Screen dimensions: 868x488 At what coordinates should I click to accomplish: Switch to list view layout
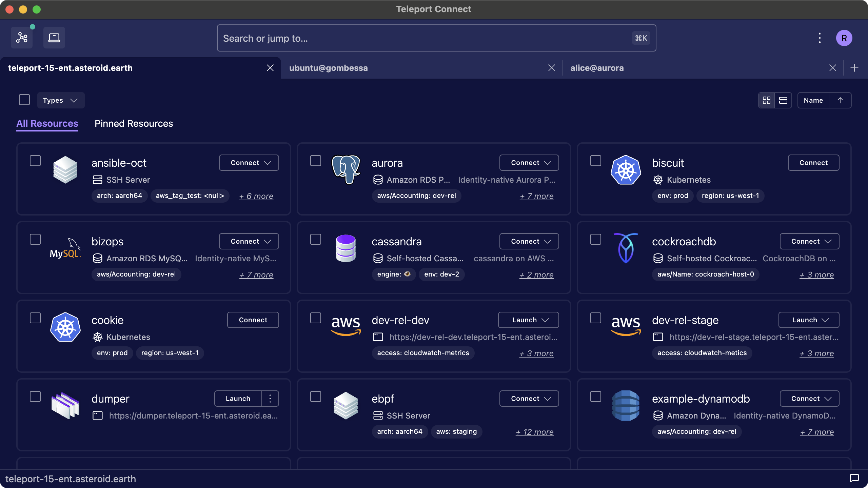(x=783, y=100)
